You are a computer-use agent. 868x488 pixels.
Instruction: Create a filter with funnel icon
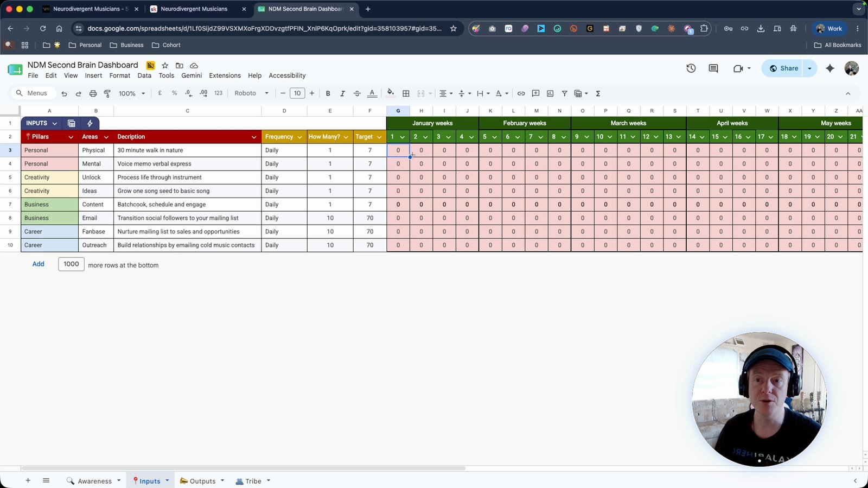pyautogui.click(x=564, y=93)
